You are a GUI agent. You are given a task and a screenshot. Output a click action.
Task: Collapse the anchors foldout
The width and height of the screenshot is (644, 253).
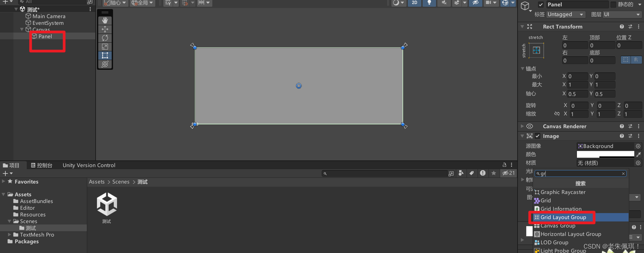(523, 68)
